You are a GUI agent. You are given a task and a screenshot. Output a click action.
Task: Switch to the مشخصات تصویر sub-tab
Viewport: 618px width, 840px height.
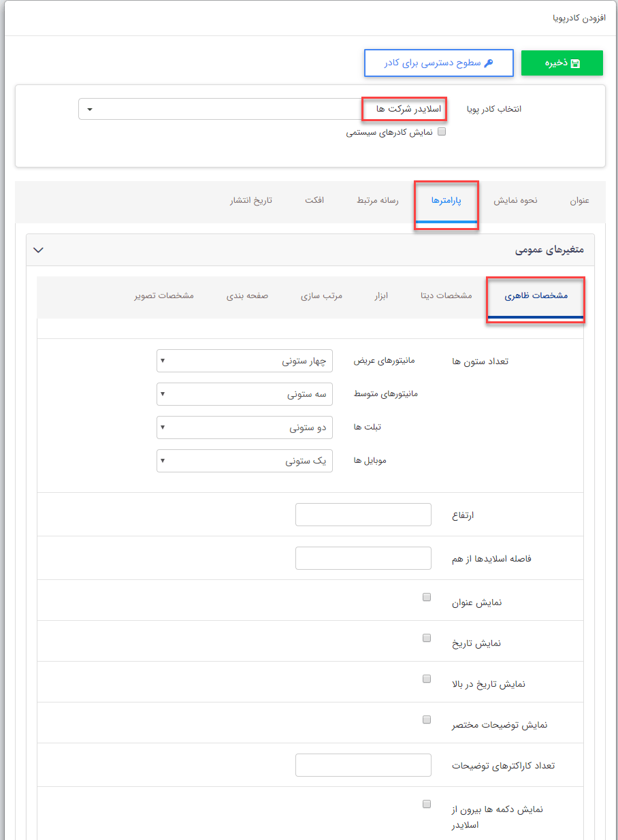[163, 296]
